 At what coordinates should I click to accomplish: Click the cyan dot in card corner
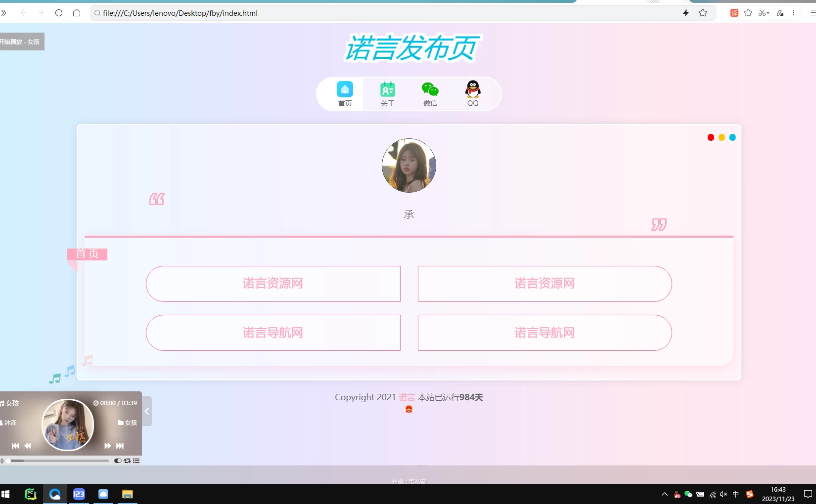coord(732,137)
